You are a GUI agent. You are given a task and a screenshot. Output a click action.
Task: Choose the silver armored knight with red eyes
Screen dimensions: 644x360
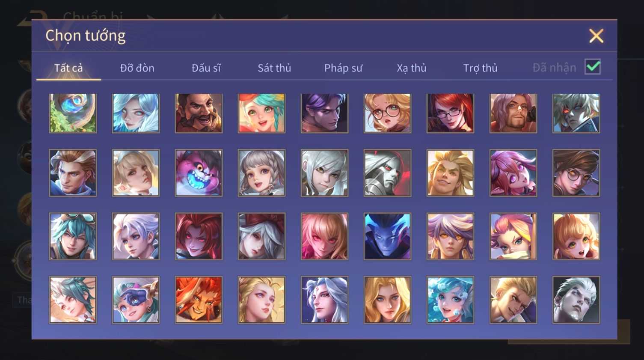point(387,173)
